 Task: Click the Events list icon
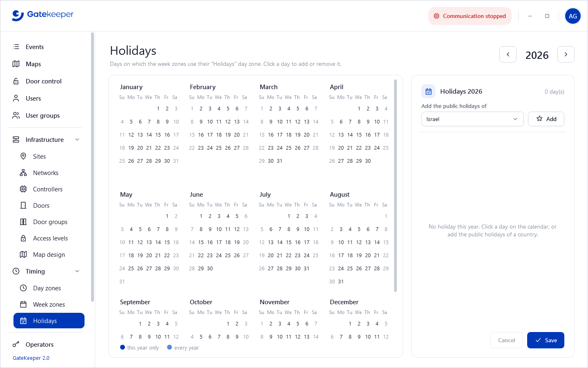pos(16,47)
